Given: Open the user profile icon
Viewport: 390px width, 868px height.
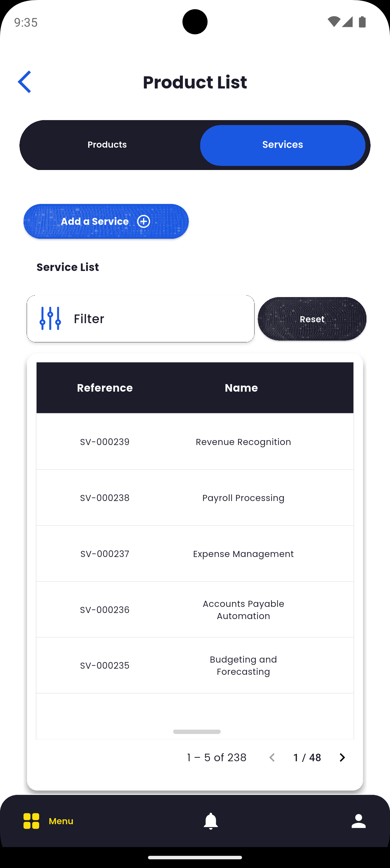Looking at the screenshot, I should pyautogui.click(x=358, y=821).
